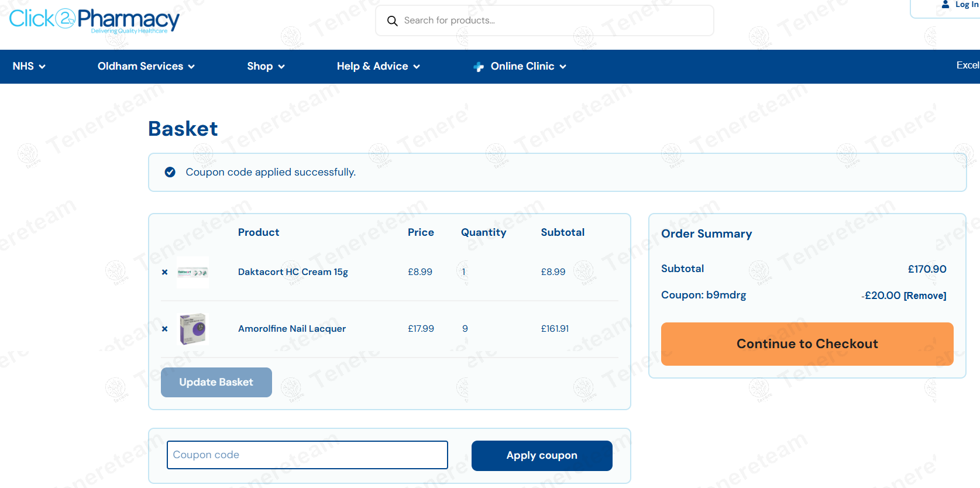
Task: Expand the Oldham Services dropdown menu
Action: [146, 67]
